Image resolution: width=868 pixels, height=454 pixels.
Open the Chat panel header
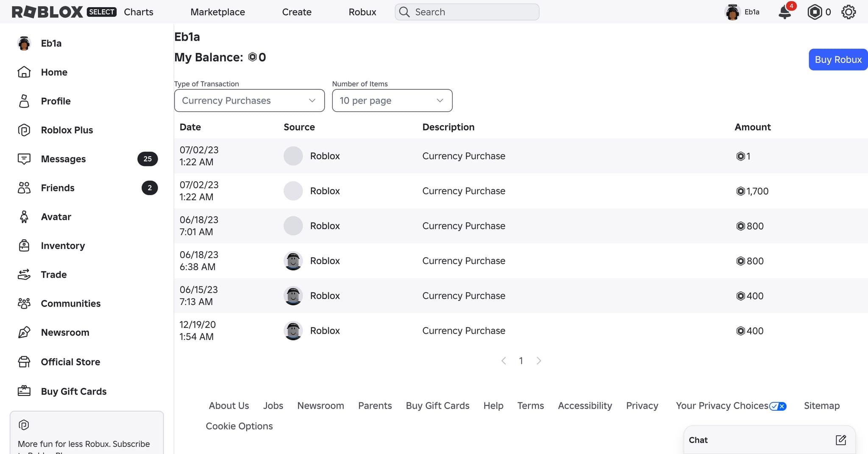(x=769, y=440)
